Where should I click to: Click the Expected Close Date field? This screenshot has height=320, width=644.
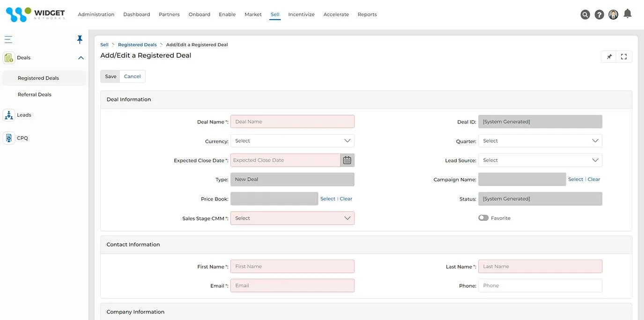(285, 160)
